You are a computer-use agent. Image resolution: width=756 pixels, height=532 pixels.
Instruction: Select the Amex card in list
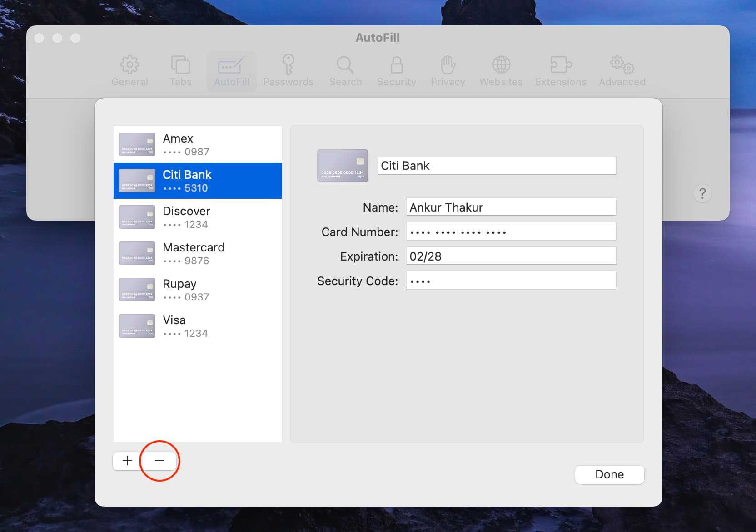pos(198,144)
